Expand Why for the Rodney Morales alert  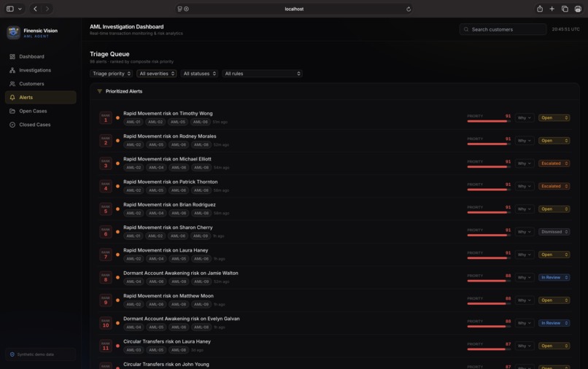click(x=525, y=141)
